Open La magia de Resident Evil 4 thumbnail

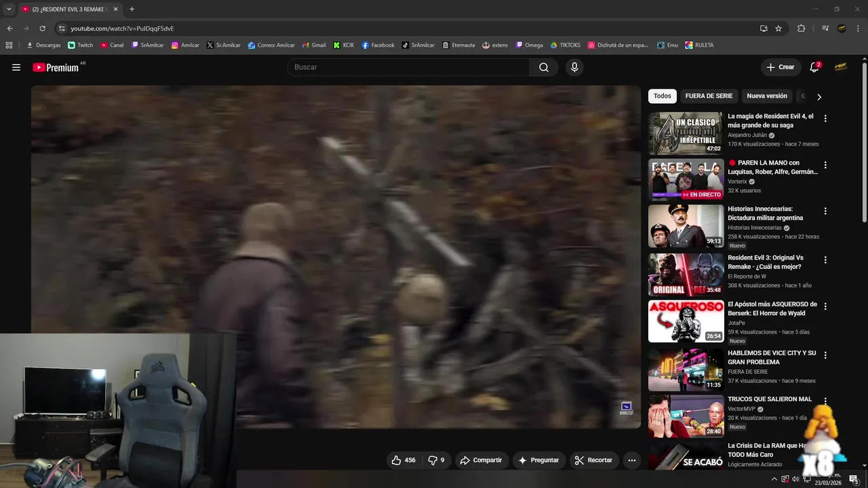[x=686, y=133]
